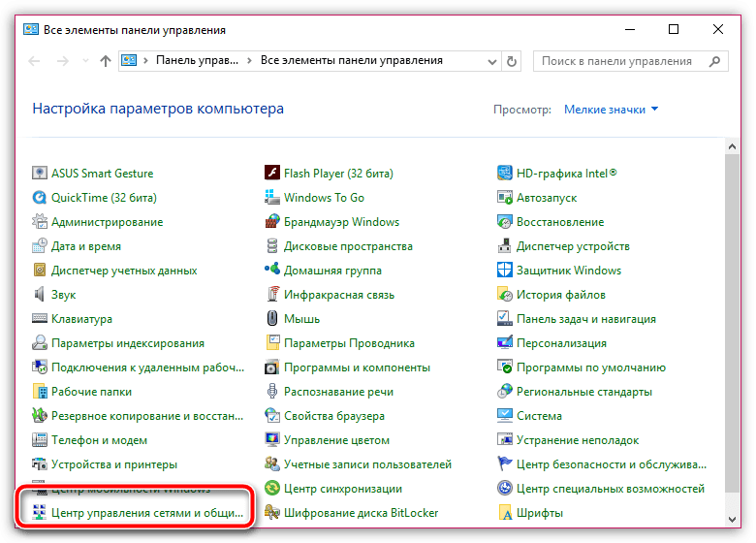Open Устранение неполадок link

tap(578, 440)
